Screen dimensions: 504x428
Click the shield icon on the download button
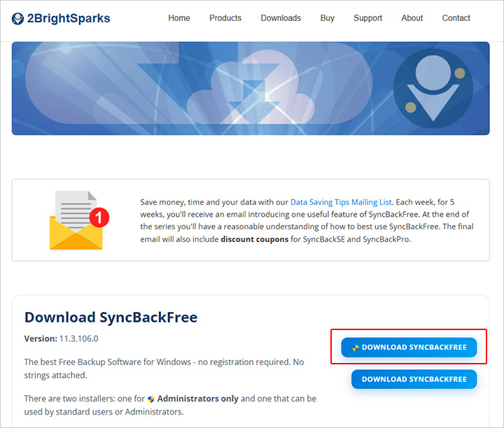click(x=356, y=348)
